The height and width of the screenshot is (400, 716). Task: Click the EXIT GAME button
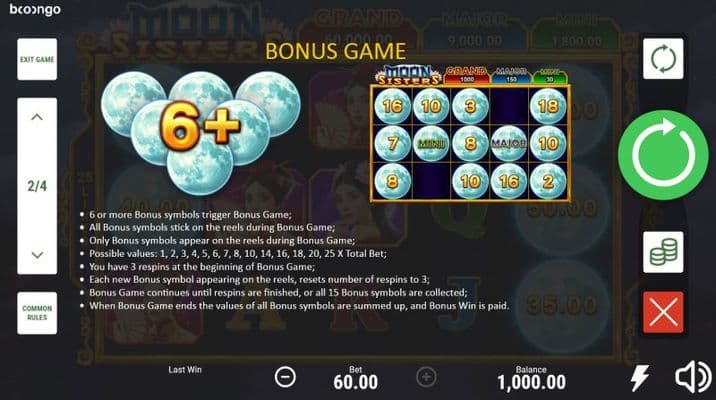point(37,59)
